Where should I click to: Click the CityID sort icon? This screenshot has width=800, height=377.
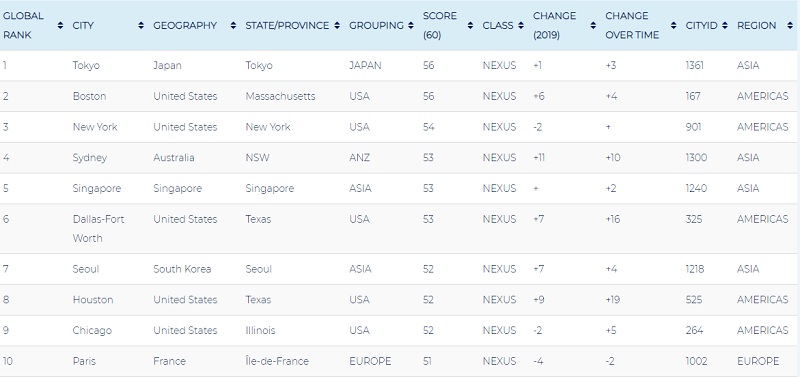pyautogui.click(x=724, y=26)
